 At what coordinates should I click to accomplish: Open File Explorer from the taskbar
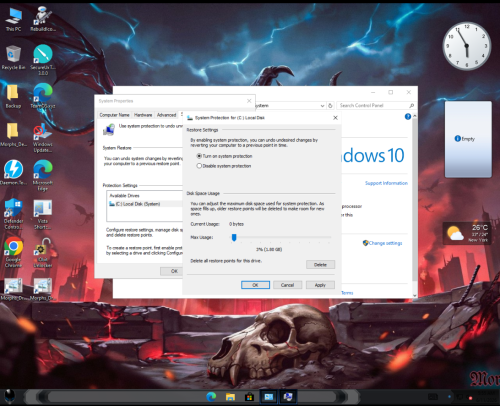230,397
